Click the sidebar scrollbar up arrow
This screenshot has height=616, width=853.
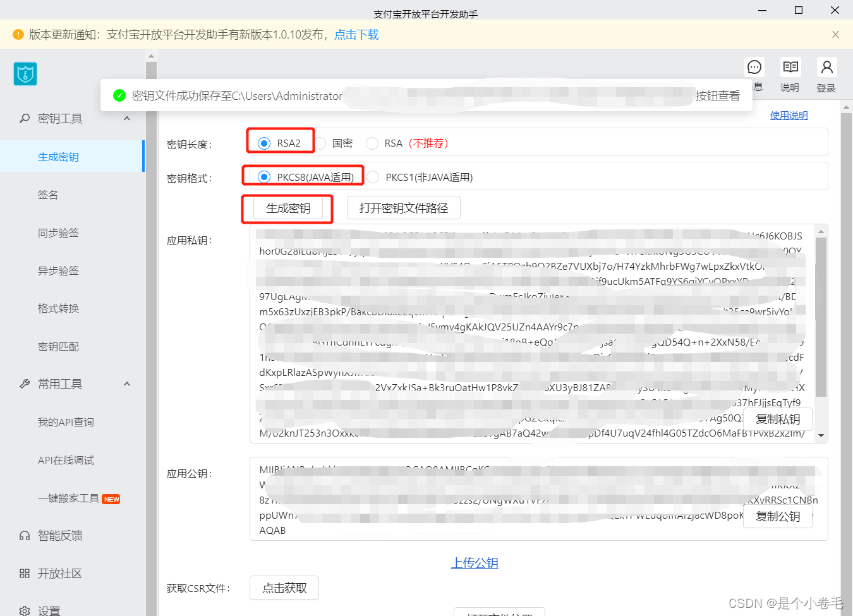(x=151, y=56)
